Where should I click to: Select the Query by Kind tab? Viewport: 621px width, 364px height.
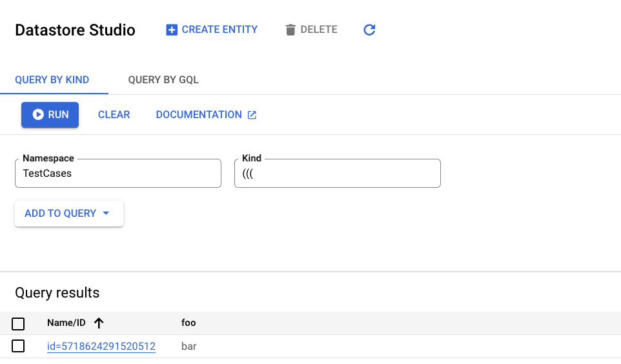point(52,80)
